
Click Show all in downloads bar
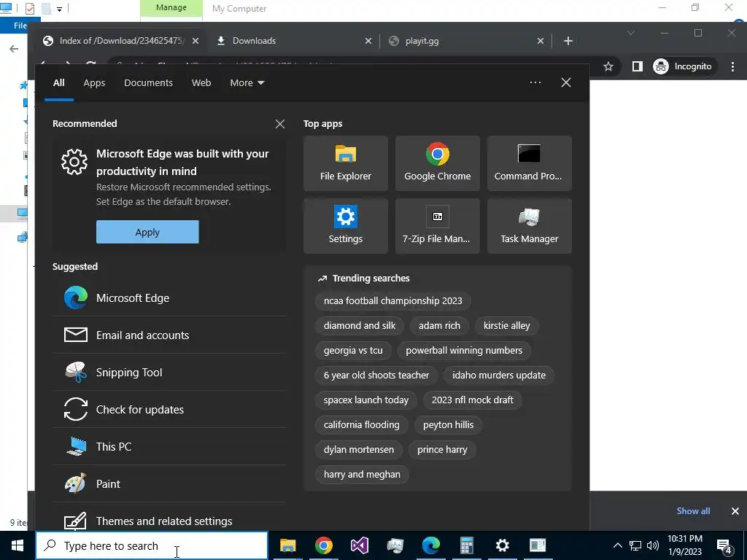tap(693, 510)
